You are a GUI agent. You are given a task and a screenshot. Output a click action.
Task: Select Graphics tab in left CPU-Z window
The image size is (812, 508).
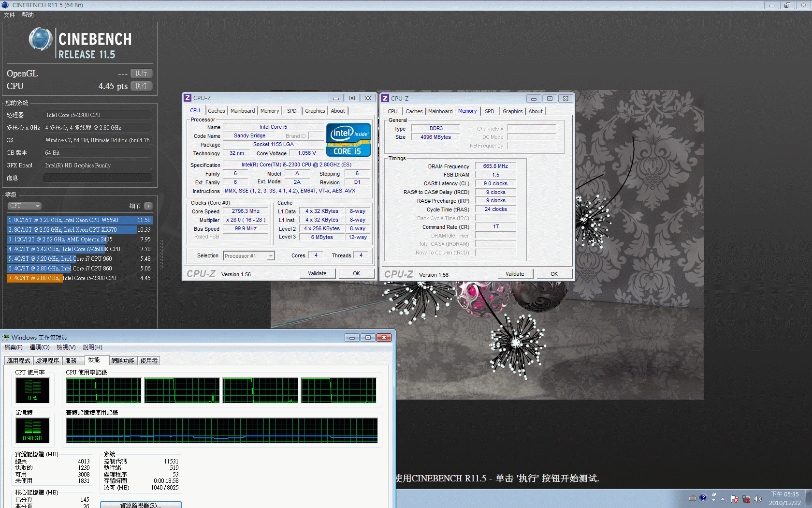pos(315,111)
